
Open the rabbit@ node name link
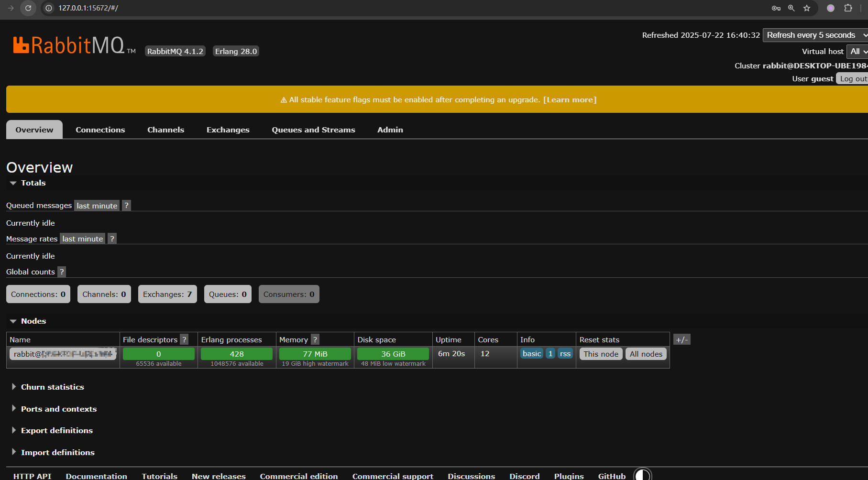click(x=63, y=354)
